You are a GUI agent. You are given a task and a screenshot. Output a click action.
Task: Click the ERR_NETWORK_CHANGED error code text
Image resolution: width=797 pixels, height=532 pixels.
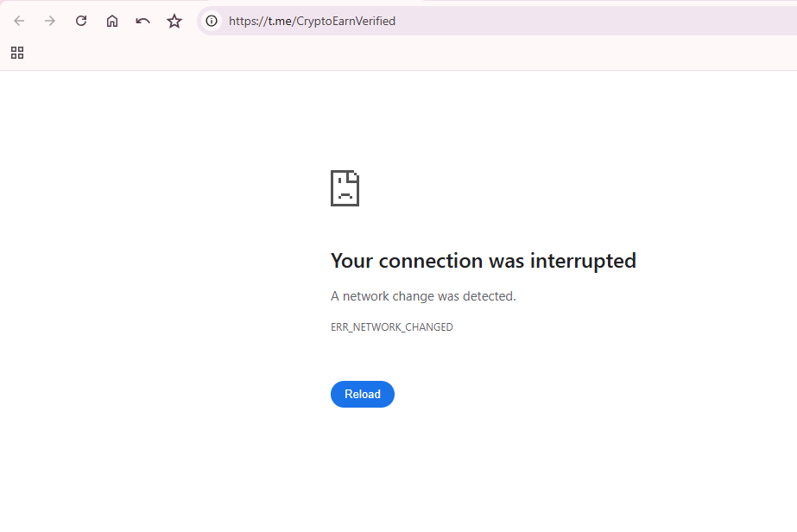click(x=391, y=327)
